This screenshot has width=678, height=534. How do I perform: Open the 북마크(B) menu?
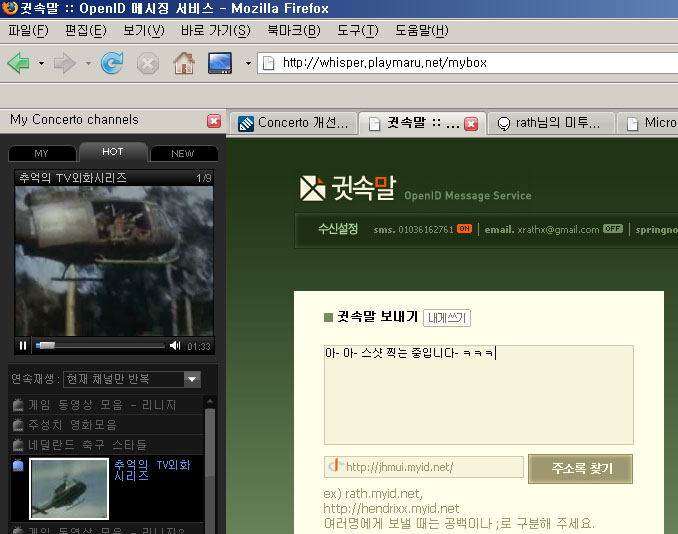(x=294, y=30)
